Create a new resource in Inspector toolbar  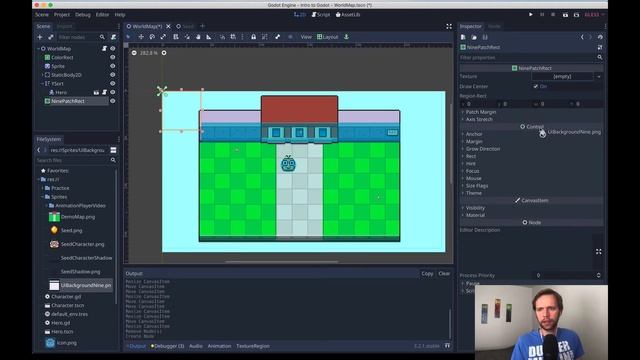pos(463,37)
